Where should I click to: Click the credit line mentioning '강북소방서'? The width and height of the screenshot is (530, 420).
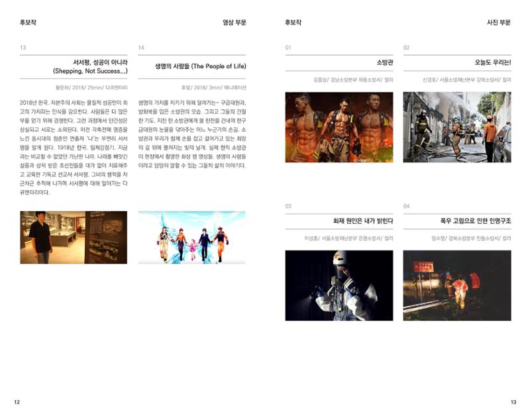tap(467, 79)
